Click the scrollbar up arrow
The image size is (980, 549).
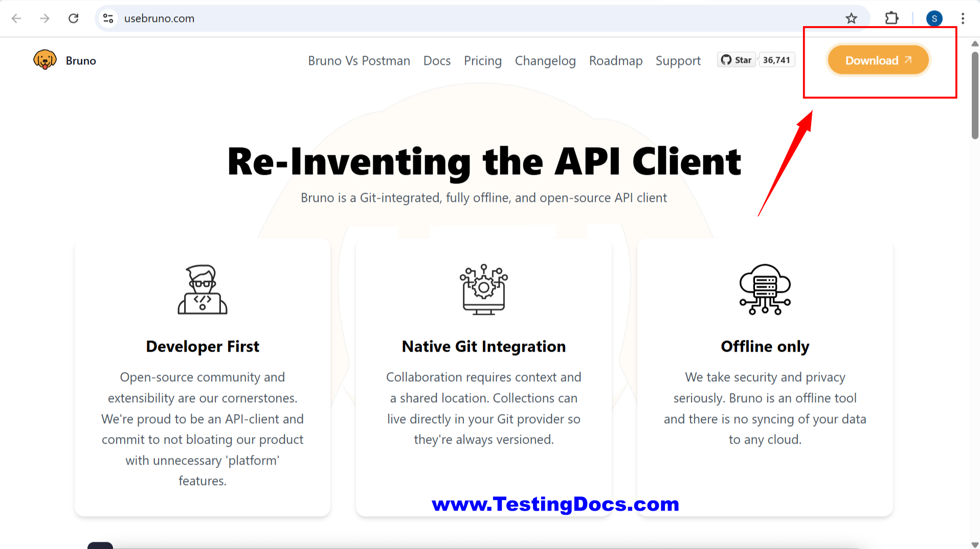[x=975, y=44]
